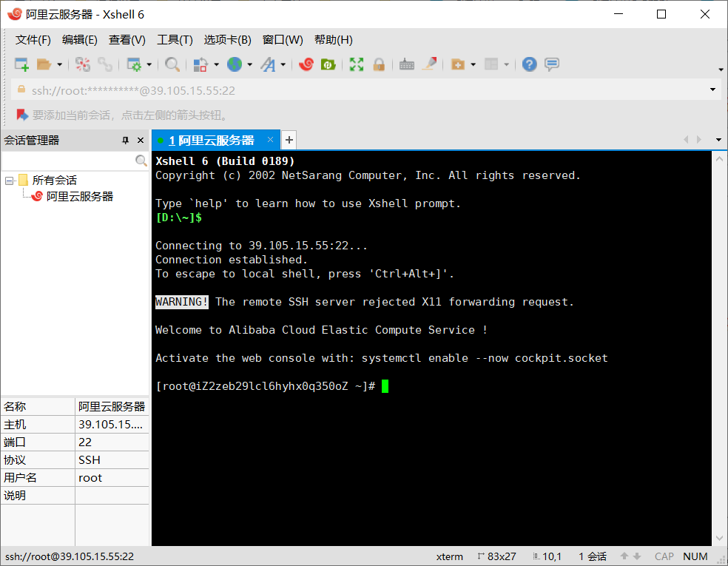Screen dimensions: 728x566
Task: Open the 选项卡(B) menu
Action: [x=228, y=40]
